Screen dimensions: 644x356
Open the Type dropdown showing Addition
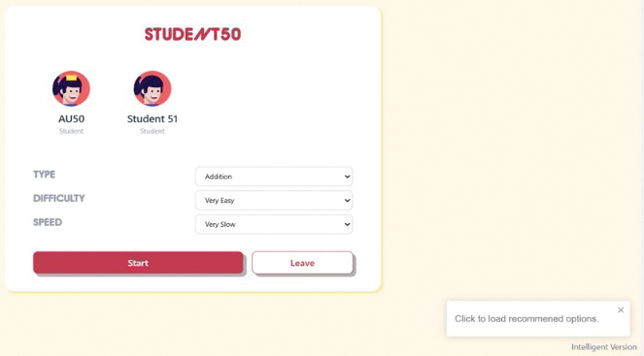tap(274, 176)
